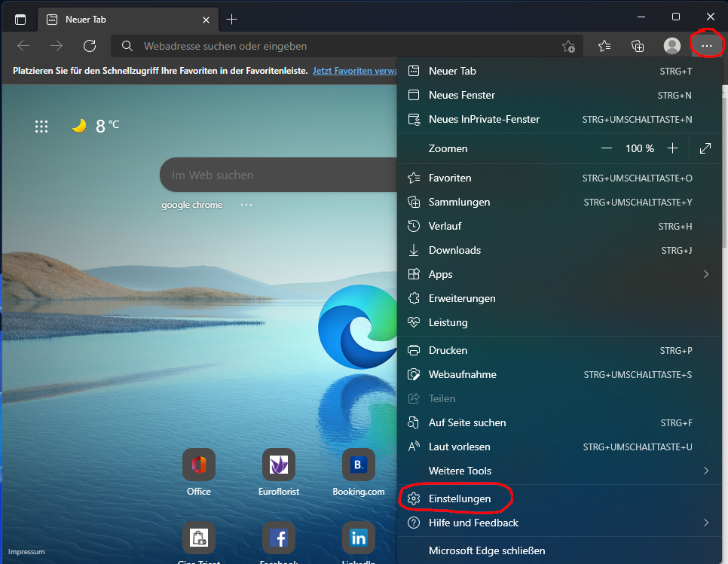Click the Favorites star icon in toolbar
This screenshot has height=564, width=728.
[604, 46]
